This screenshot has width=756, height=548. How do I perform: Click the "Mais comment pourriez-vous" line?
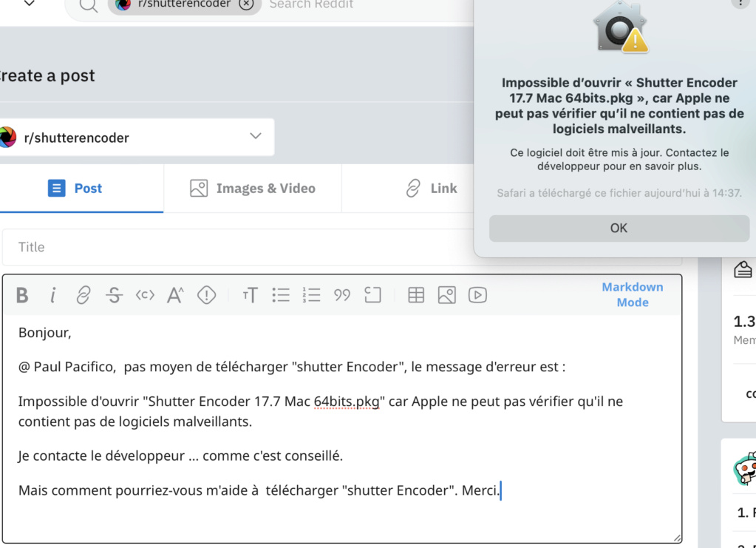click(259, 490)
